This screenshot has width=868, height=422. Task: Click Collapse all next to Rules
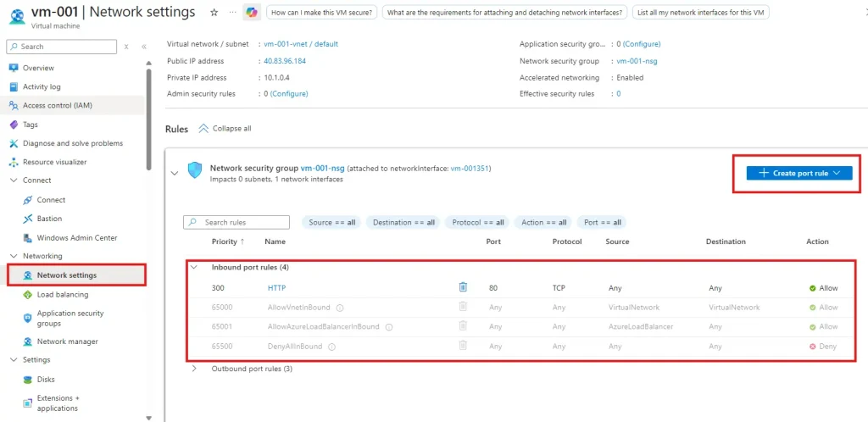pos(225,129)
